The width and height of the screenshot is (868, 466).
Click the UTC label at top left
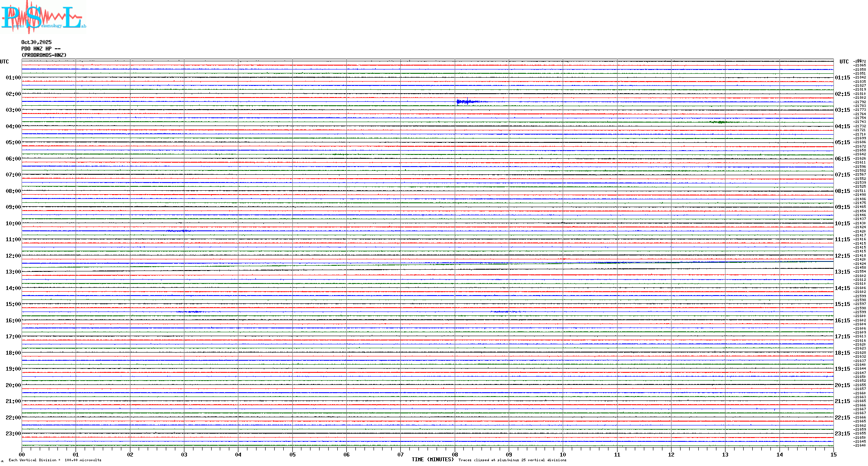[4, 62]
